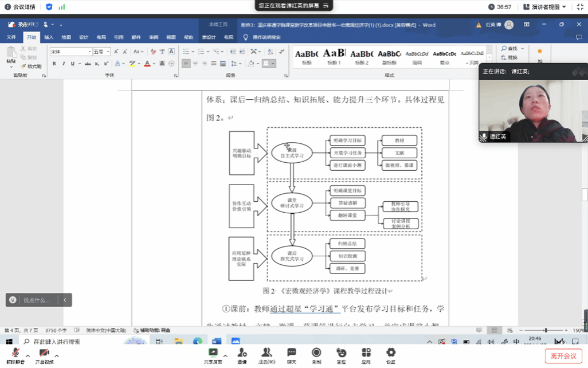
Task: Apply Italic formatting in the ribbon
Action: tap(63, 64)
